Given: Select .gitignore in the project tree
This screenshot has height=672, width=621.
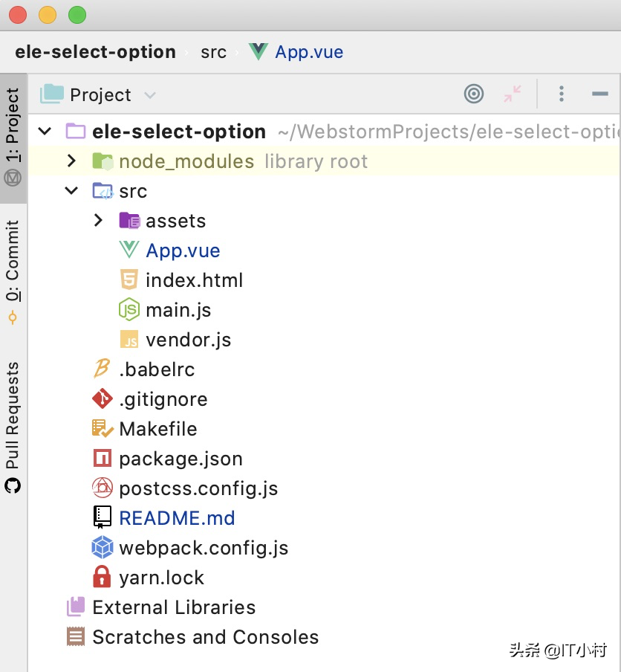Looking at the screenshot, I should pos(163,399).
